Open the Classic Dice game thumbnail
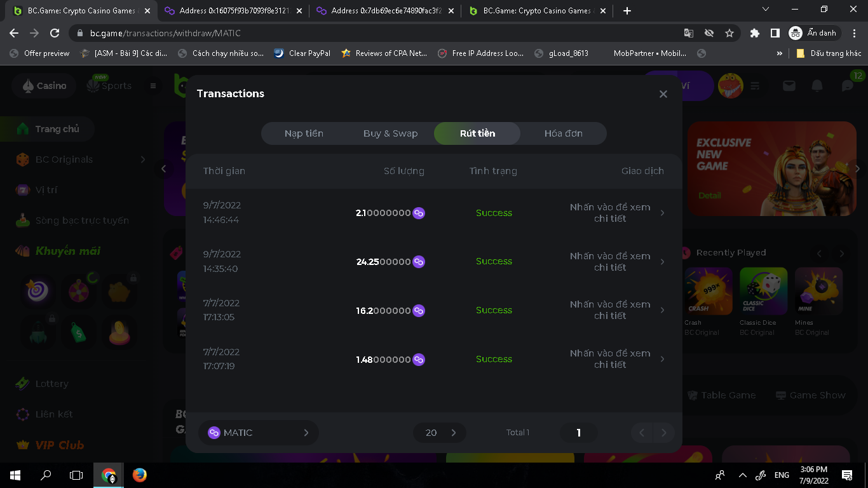The image size is (868, 488). tap(764, 291)
